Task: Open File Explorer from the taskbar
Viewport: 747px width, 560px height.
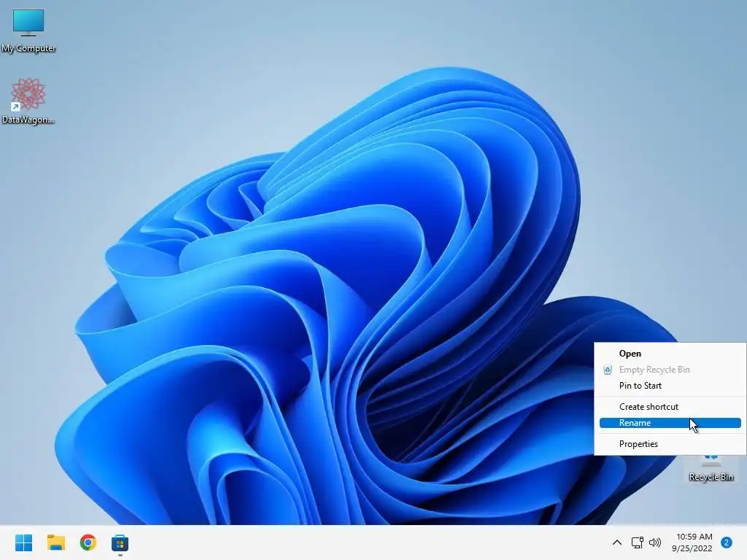Action: pos(56,542)
